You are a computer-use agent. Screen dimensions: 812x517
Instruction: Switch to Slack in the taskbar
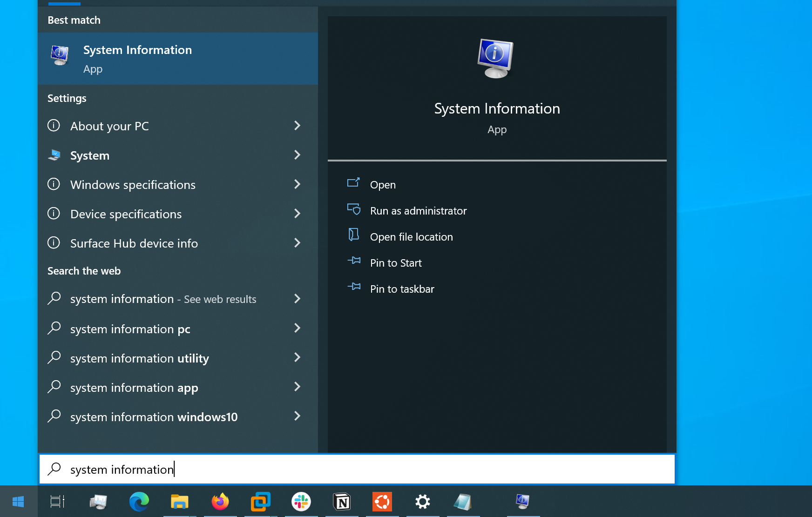tap(301, 501)
